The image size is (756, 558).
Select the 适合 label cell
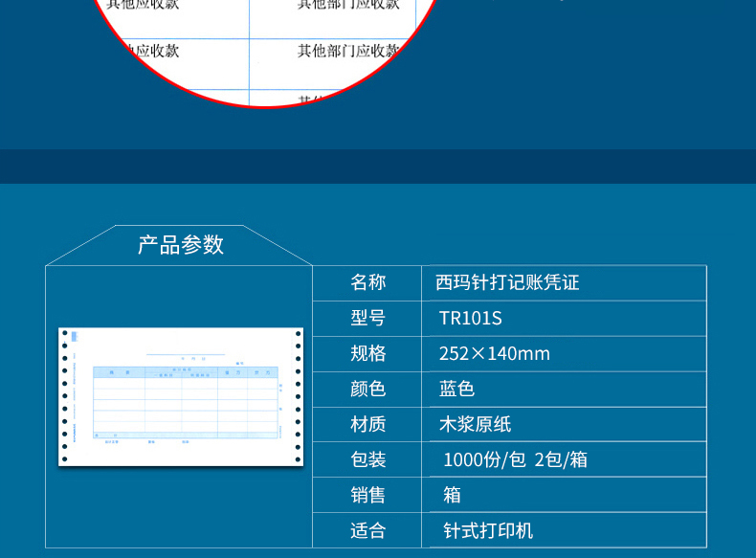(x=367, y=530)
